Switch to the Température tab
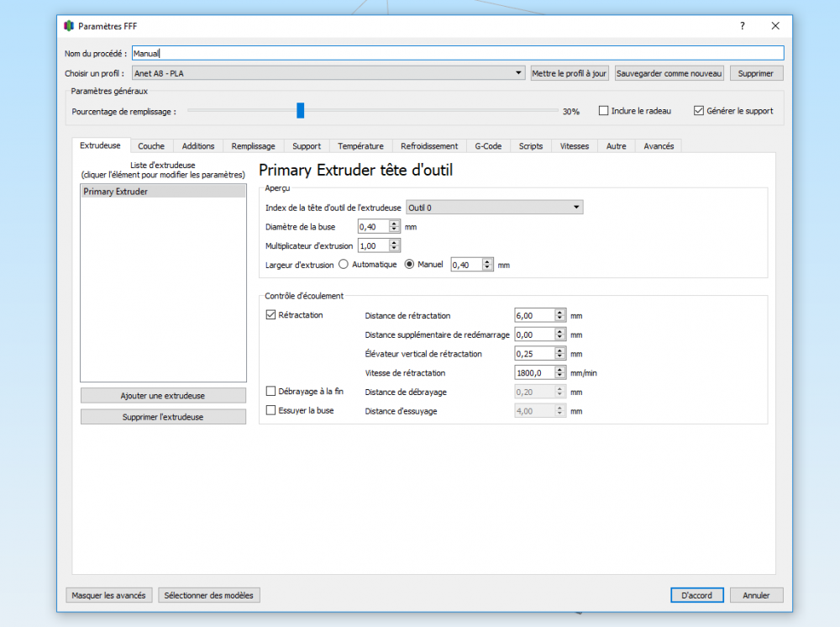 pyautogui.click(x=360, y=145)
